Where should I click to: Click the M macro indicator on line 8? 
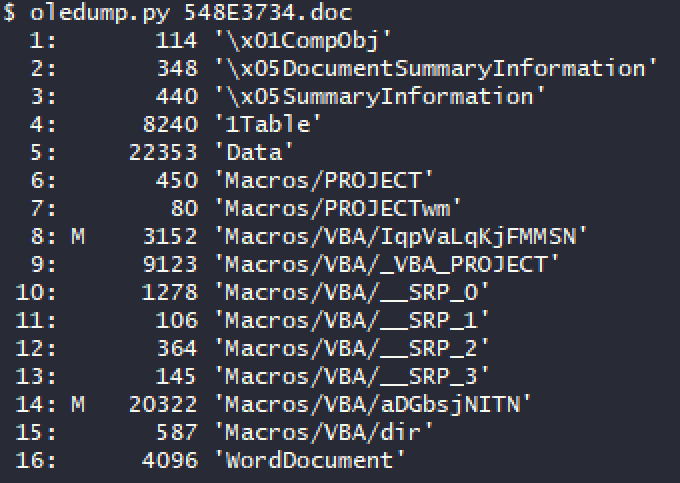point(78,237)
